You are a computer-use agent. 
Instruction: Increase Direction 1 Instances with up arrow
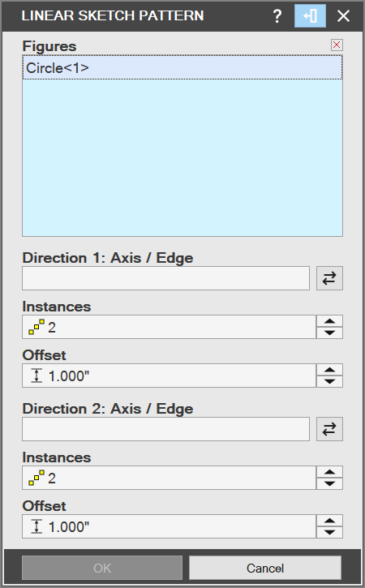(329, 321)
